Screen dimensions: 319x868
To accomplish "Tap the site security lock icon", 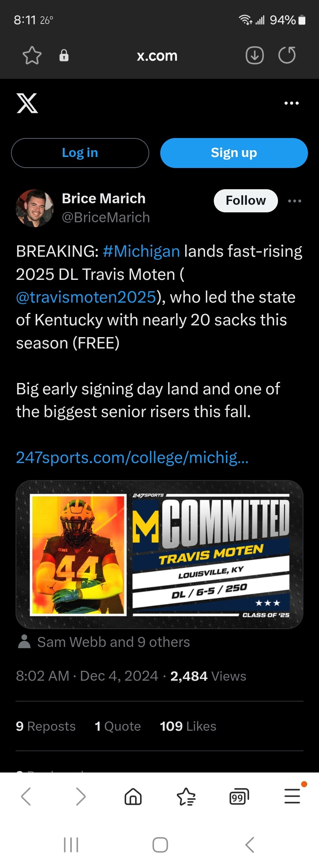I will (64, 55).
